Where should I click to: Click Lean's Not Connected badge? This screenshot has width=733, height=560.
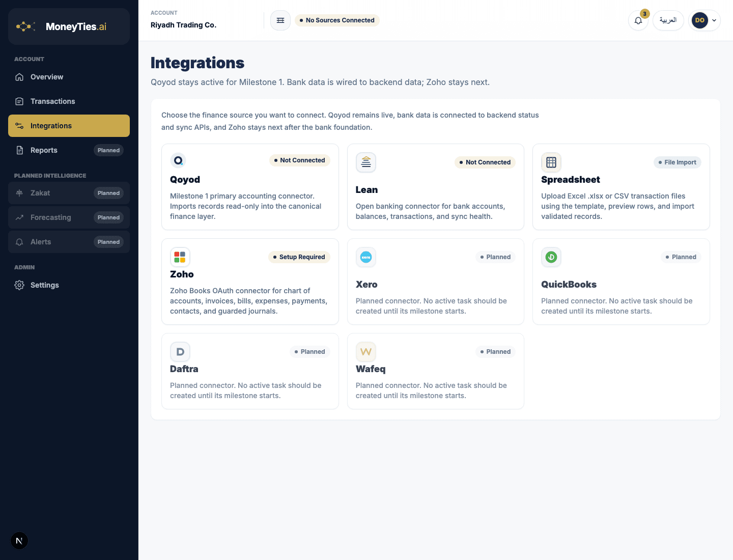(485, 162)
